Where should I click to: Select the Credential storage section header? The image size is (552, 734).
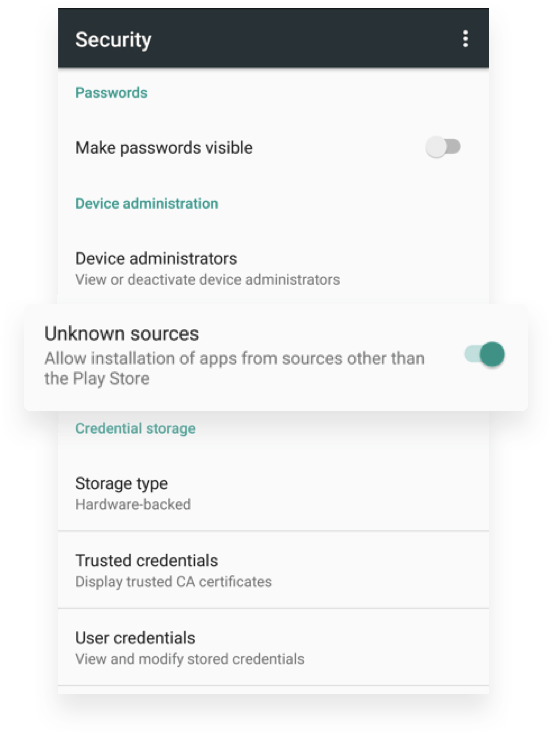135,428
